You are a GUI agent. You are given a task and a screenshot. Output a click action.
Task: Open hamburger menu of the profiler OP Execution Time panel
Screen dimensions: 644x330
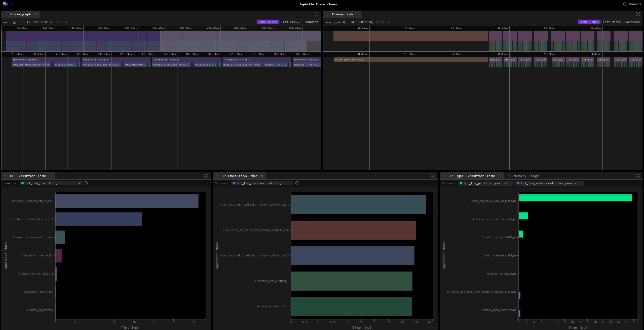6,176
